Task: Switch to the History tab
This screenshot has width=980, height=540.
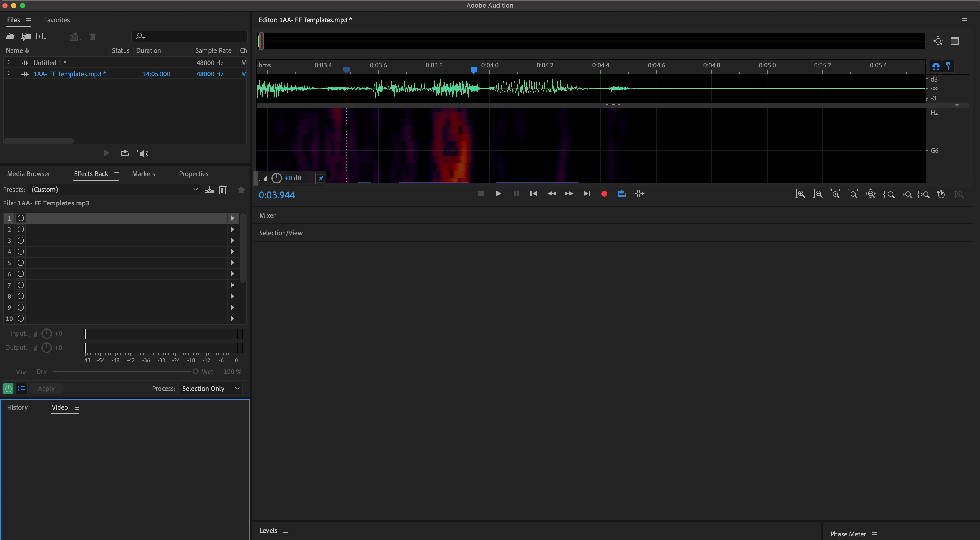Action: (x=17, y=408)
